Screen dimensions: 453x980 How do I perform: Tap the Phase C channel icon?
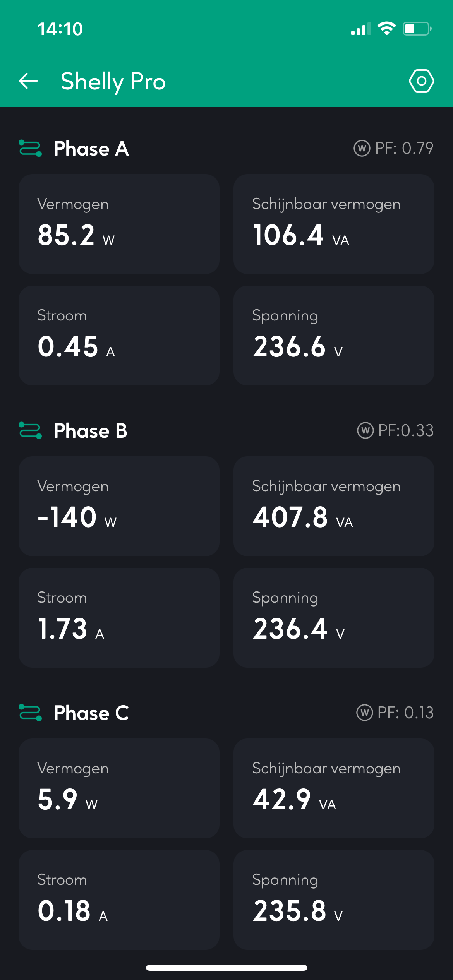click(30, 713)
